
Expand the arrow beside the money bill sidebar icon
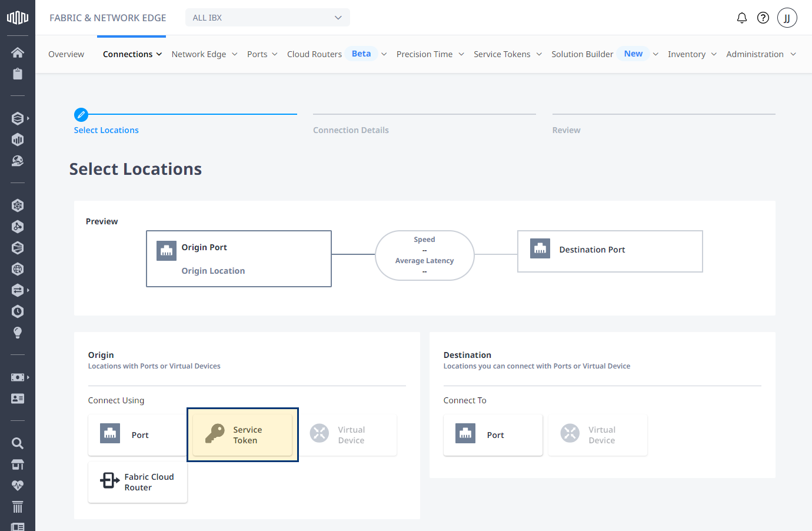tap(28, 377)
